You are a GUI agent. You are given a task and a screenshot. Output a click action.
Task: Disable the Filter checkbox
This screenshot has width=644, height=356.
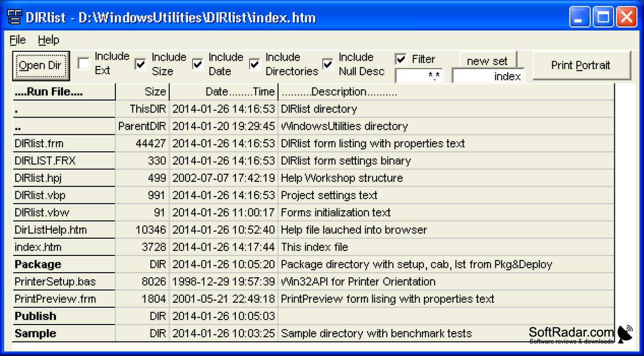click(x=401, y=59)
